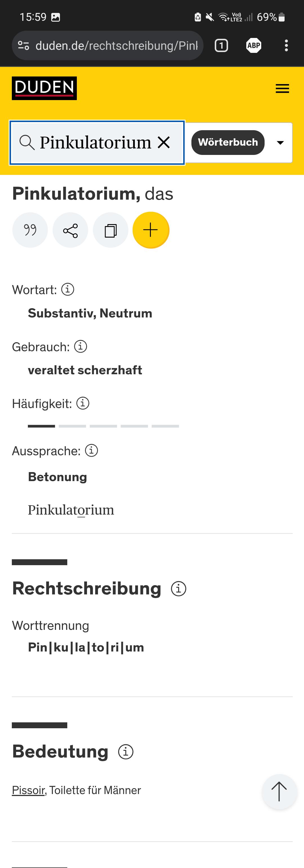The height and width of the screenshot is (868, 304).
Task: Share the Pinkulatorium entry
Action: 70,230
